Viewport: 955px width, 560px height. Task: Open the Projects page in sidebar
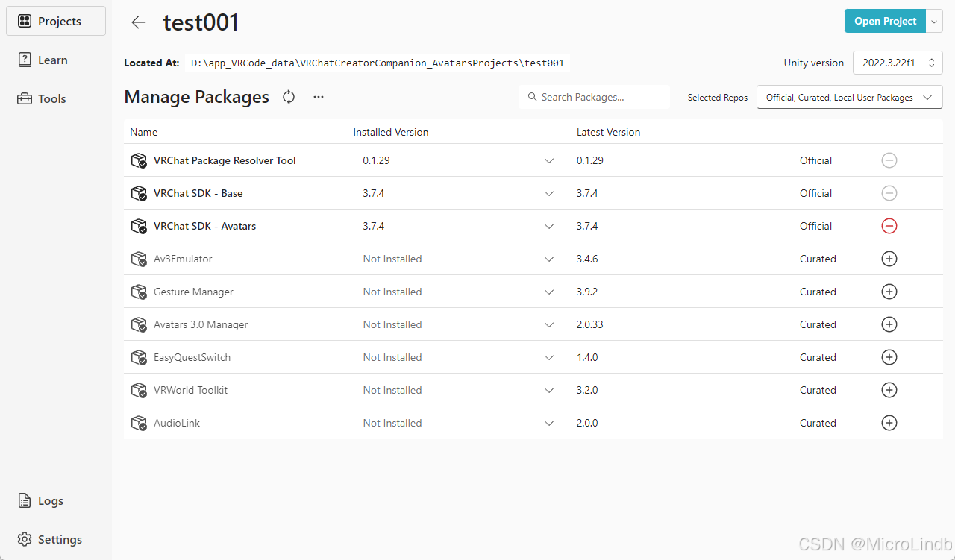(56, 21)
